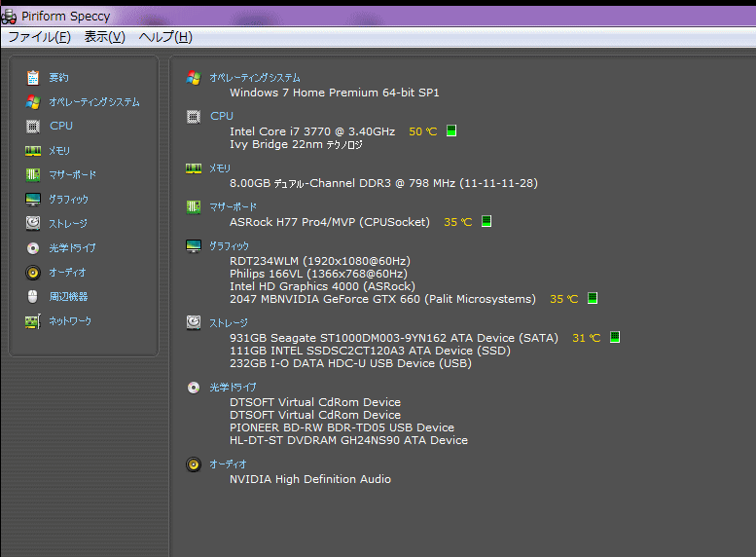
Task: Click the 要約 clipboard icon in sidebar
Action: click(33, 78)
